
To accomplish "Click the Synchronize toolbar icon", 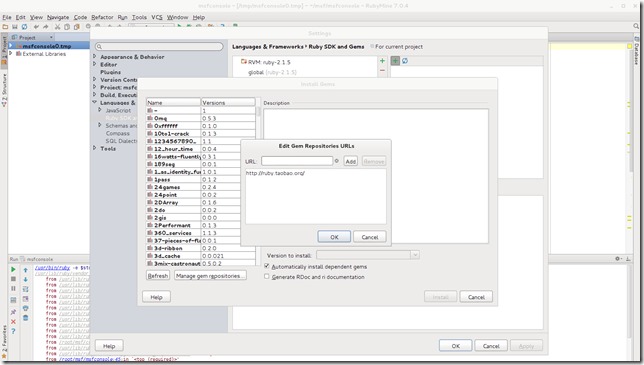I will 24,27.
